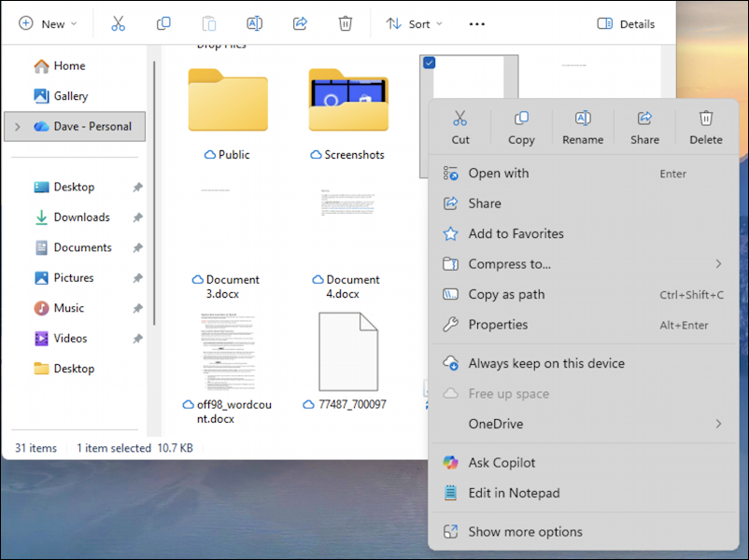Screen dimensions: 749x560
Task: Select Ask Copilot option
Action: pos(502,463)
